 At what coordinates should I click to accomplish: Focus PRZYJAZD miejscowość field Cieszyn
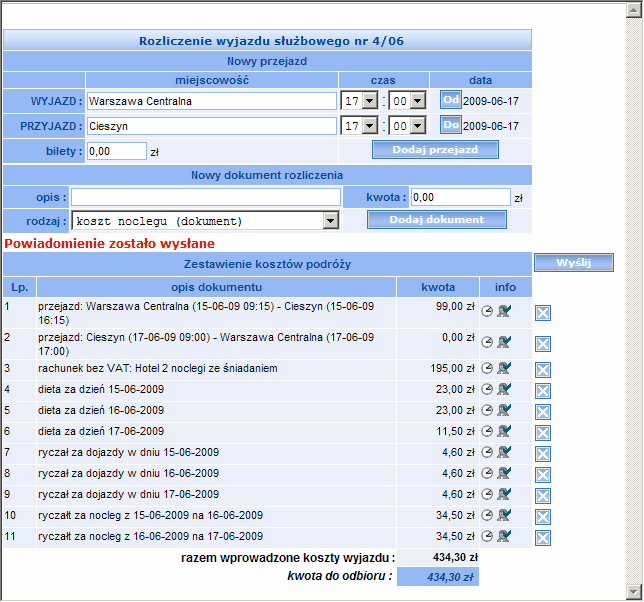[x=212, y=126]
